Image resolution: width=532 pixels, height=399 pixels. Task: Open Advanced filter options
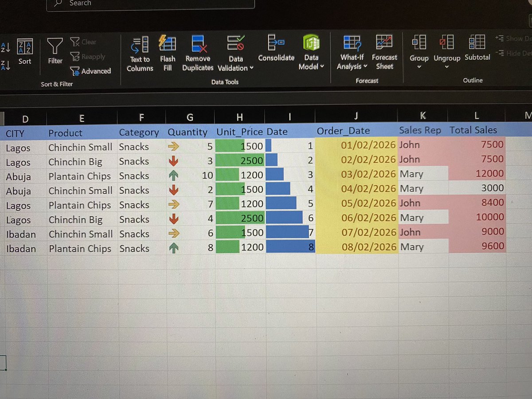[x=91, y=71]
